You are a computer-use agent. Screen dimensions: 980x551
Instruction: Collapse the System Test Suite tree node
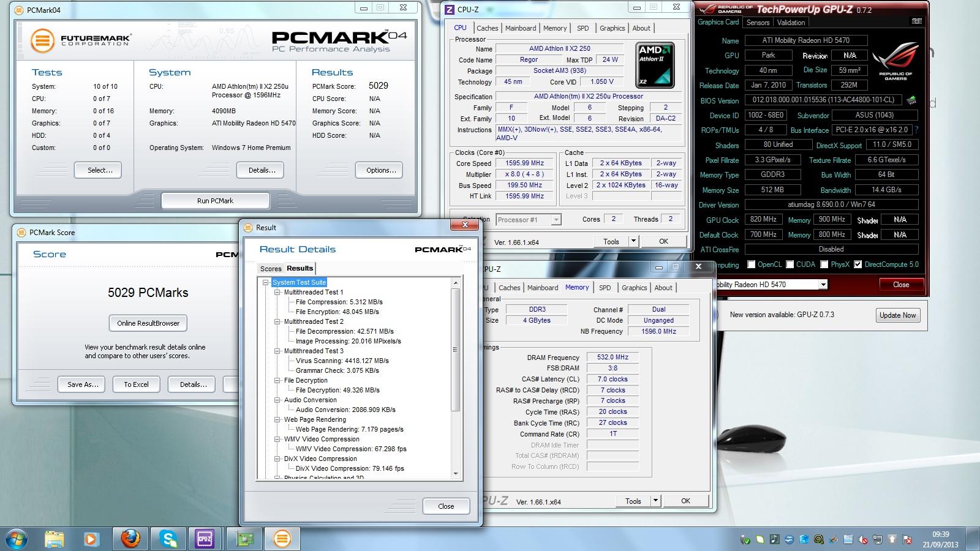pyautogui.click(x=266, y=282)
